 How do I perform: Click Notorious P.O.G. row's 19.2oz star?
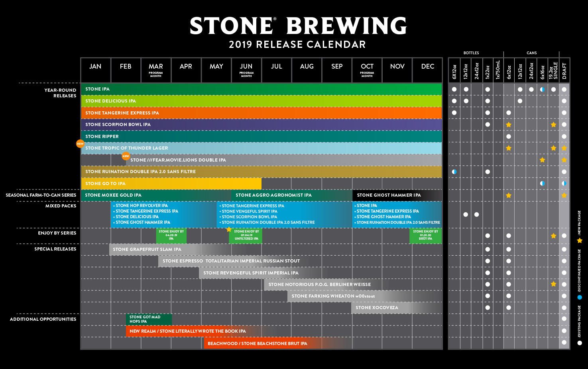553,284
